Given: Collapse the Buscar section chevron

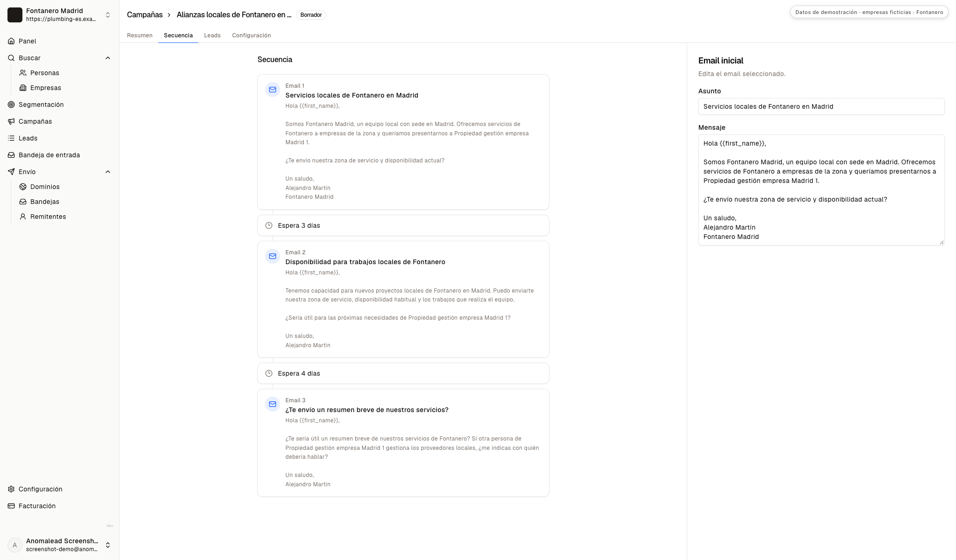Looking at the screenshot, I should point(108,58).
